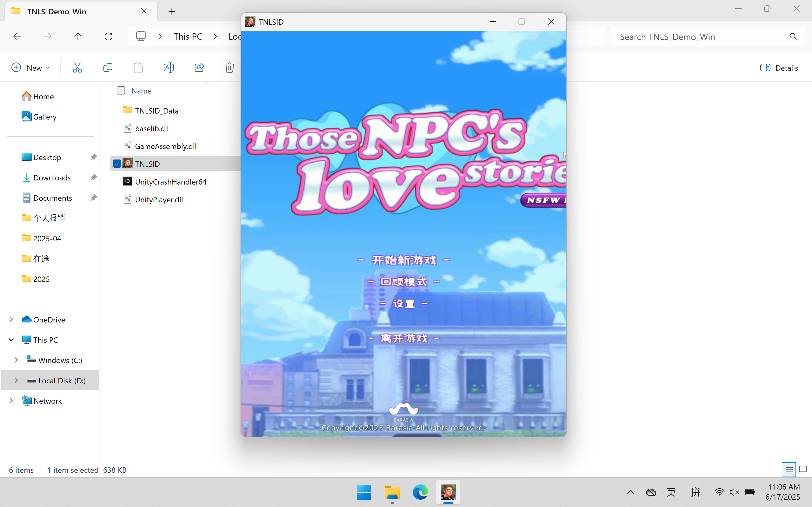
Task: Click the Rename icon in toolbar
Action: (168, 68)
